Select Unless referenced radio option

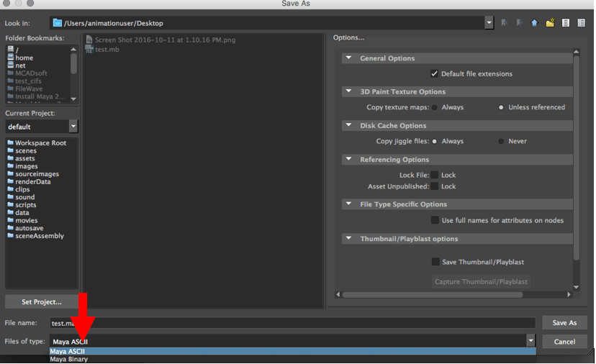pyautogui.click(x=501, y=107)
